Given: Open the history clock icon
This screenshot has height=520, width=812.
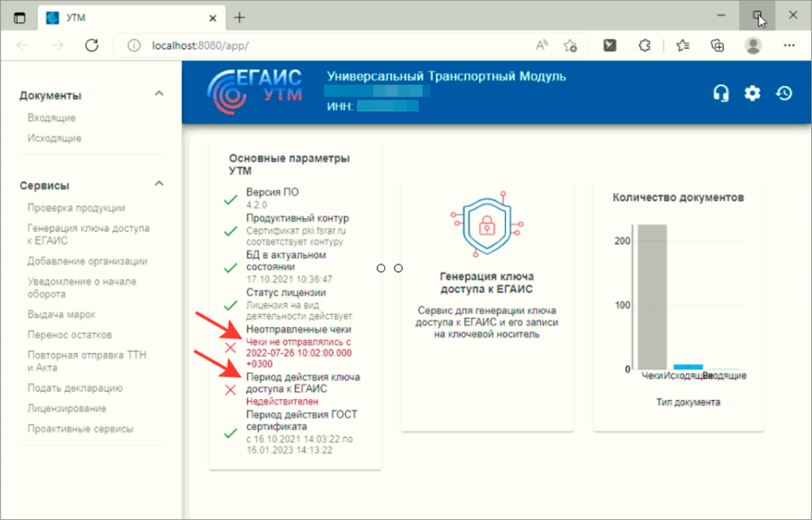Looking at the screenshot, I should click(x=784, y=93).
